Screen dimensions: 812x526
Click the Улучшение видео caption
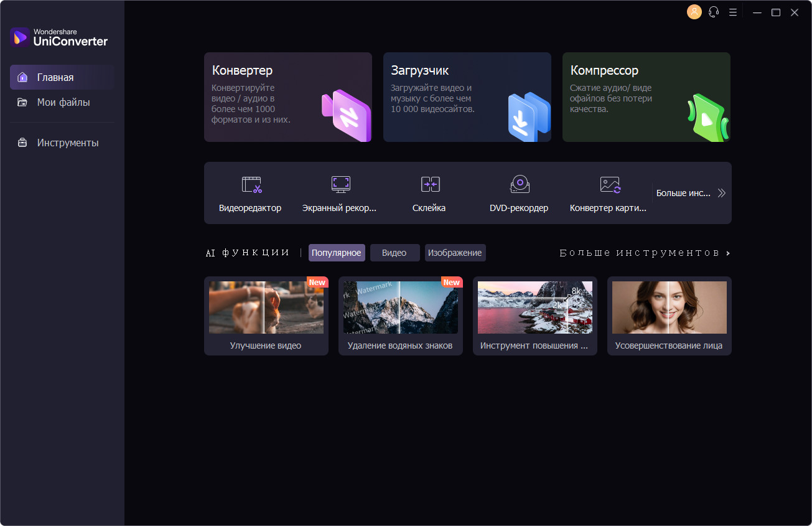(266, 345)
